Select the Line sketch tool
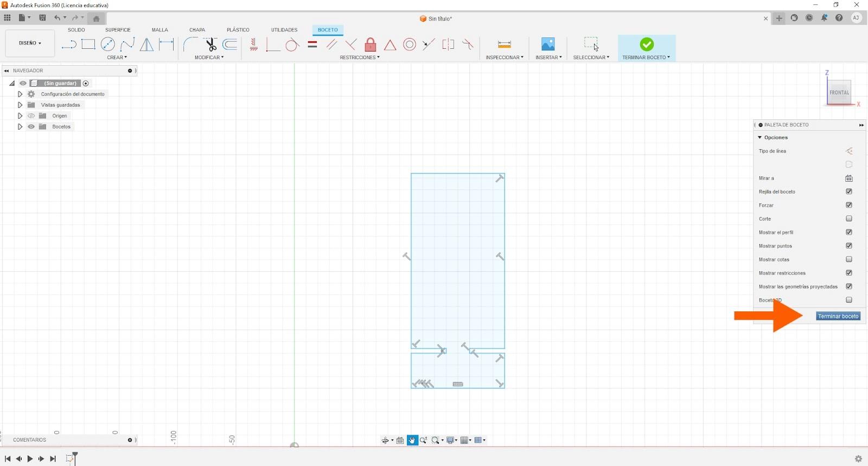The height and width of the screenshot is (466, 868). coord(68,44)
